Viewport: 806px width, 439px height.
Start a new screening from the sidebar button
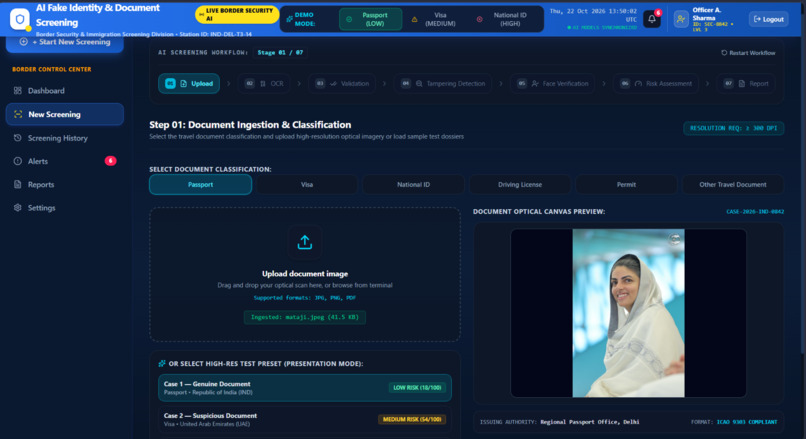point(65,43)
